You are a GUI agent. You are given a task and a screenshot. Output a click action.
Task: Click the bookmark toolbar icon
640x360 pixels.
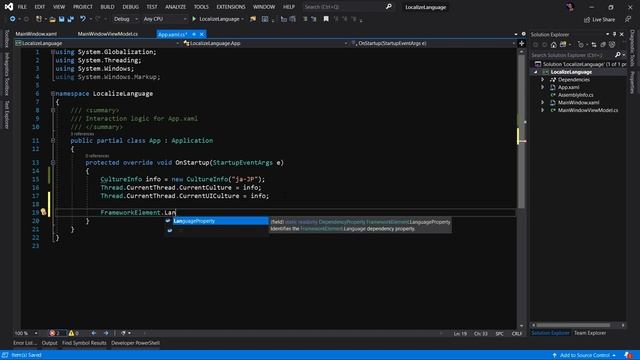(x=326, y=19)
